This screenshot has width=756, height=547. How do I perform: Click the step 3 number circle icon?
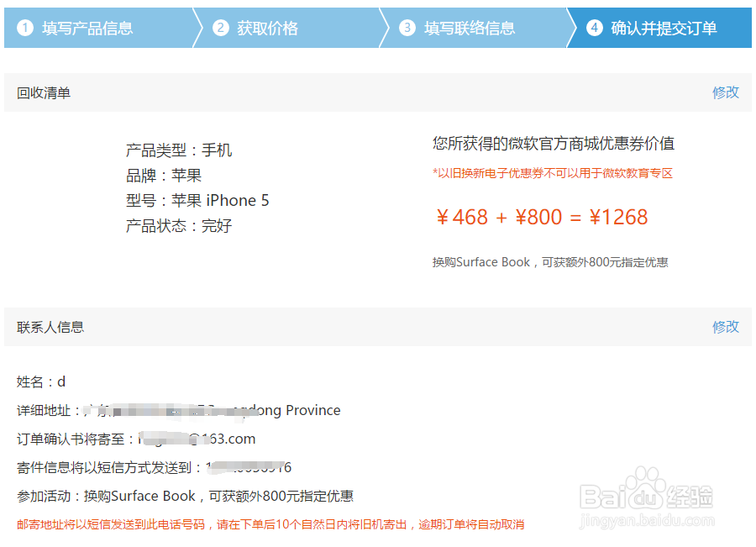[407, 28]
